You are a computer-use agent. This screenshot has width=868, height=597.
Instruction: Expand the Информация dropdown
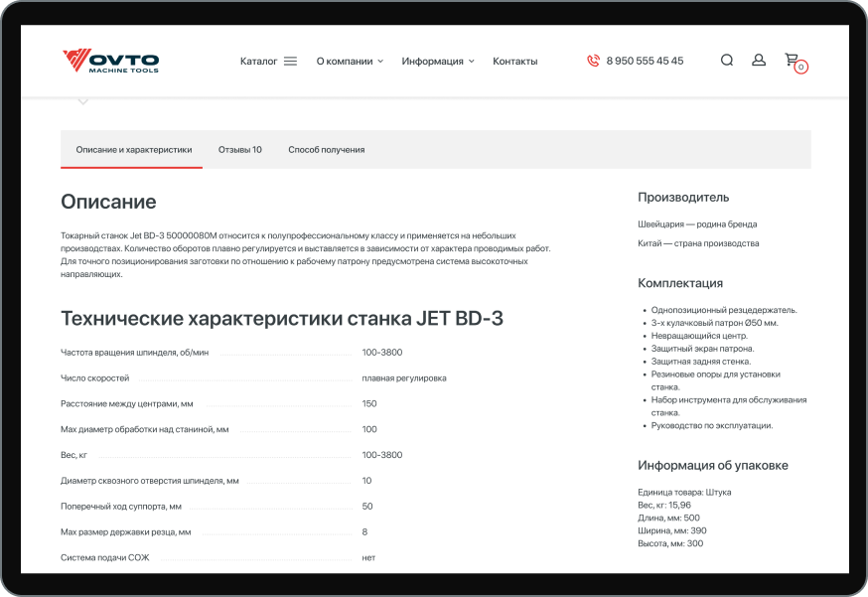coord(438,62)
